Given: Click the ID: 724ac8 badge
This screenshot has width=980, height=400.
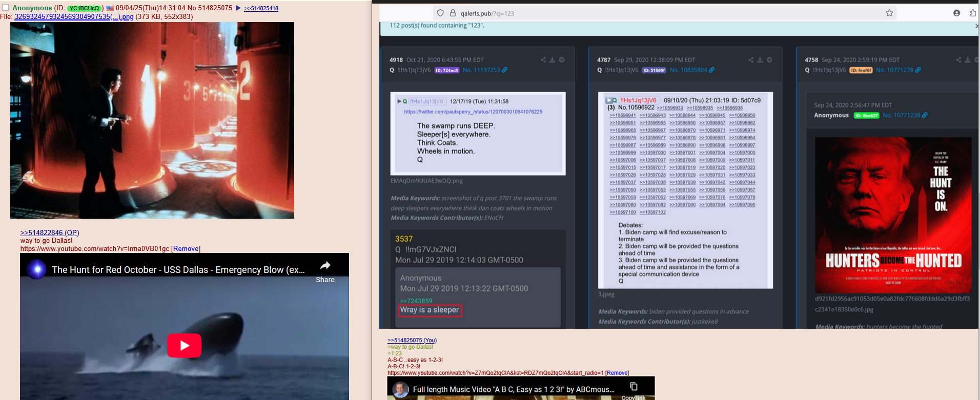Looking at the screenshot, I should [x=447, y=70].
